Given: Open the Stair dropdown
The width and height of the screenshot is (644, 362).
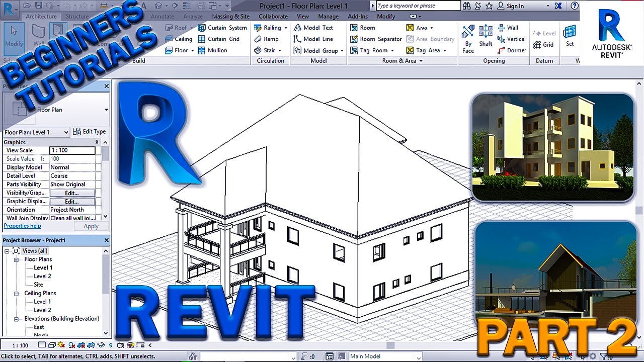Looking at the screenshot, I should click(x=280, y=50).
